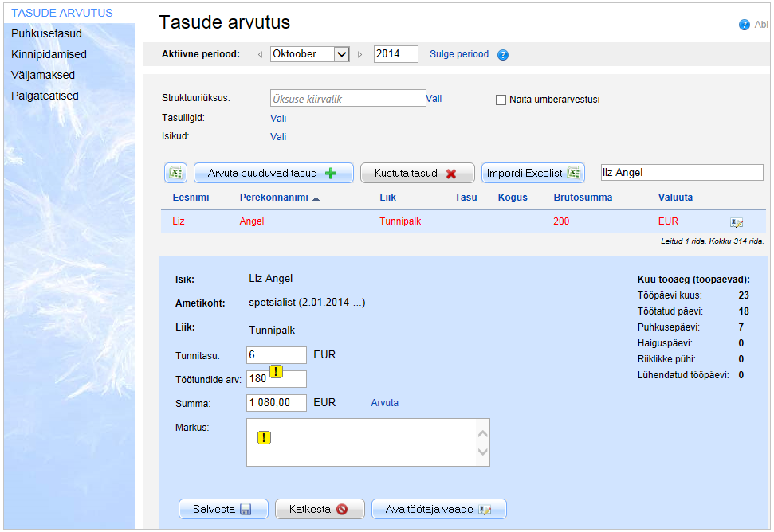
Task: Click the yellow warning icon beside Töötundide arv
Action: pos(277,371)
